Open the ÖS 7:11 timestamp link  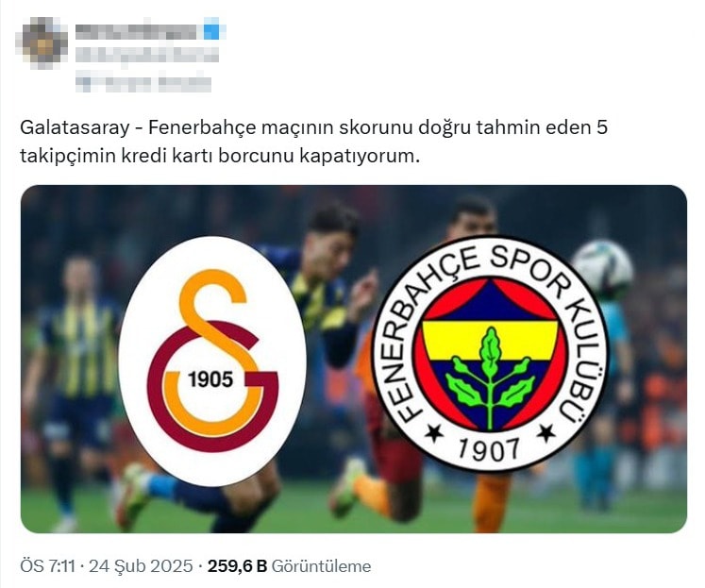47,566
